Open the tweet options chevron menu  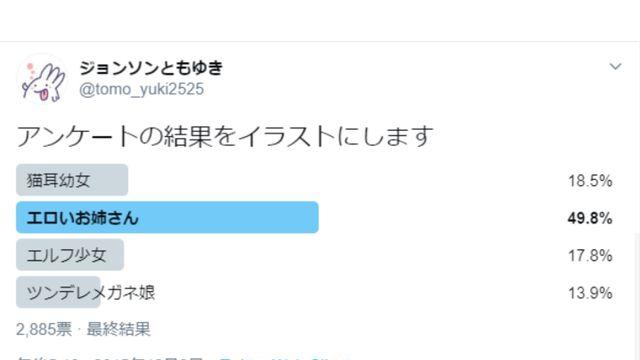(x=615, y=67)
